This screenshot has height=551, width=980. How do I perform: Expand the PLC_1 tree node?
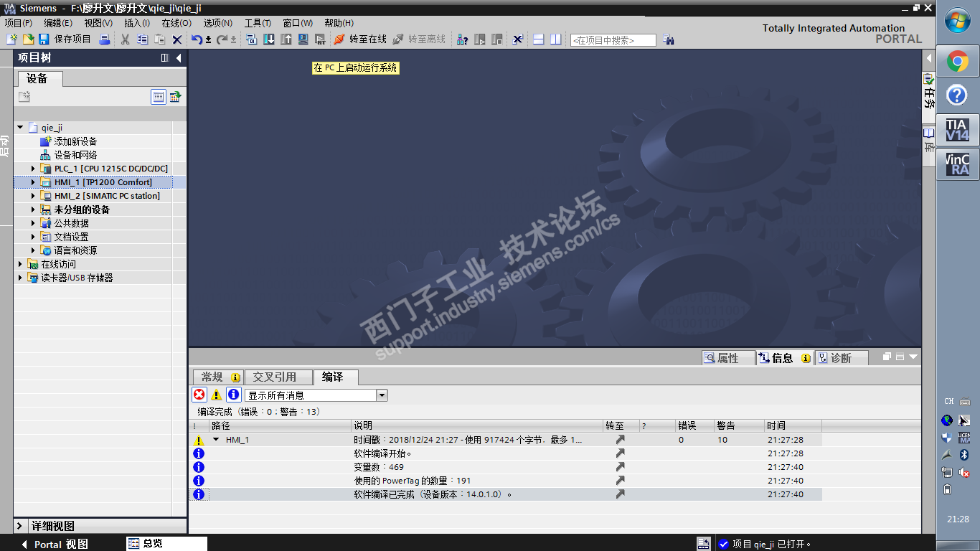pyautogui.click(x=33, y=169)
